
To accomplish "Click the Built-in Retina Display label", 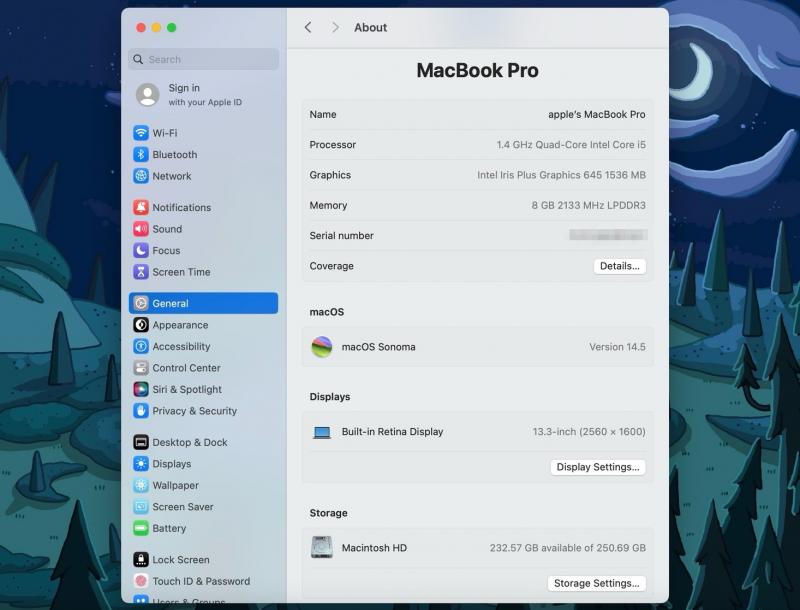I will pyautogui.click(x=392, y=431).
